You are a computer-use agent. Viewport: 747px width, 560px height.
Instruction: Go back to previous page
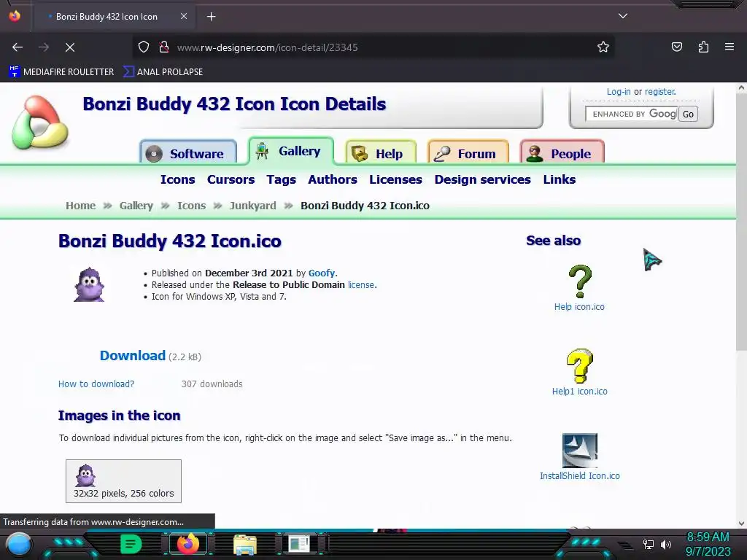[x=18, y=47]
